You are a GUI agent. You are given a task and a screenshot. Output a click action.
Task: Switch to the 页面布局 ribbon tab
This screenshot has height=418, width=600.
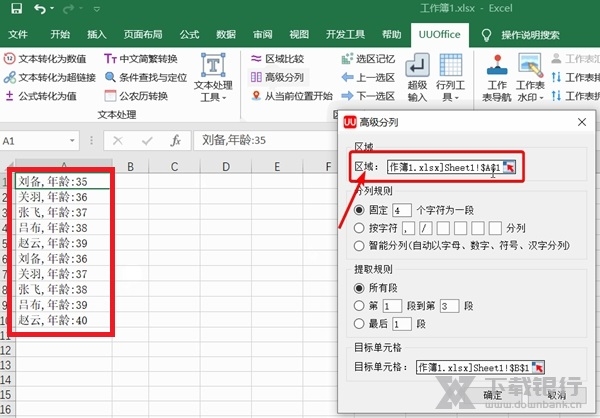tap(143, 35)
